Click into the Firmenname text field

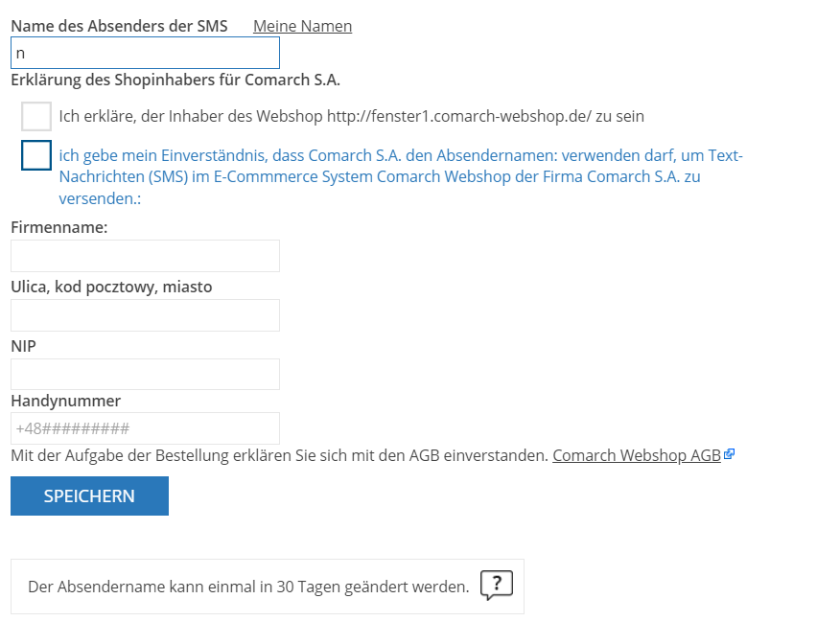click(145, 256)
